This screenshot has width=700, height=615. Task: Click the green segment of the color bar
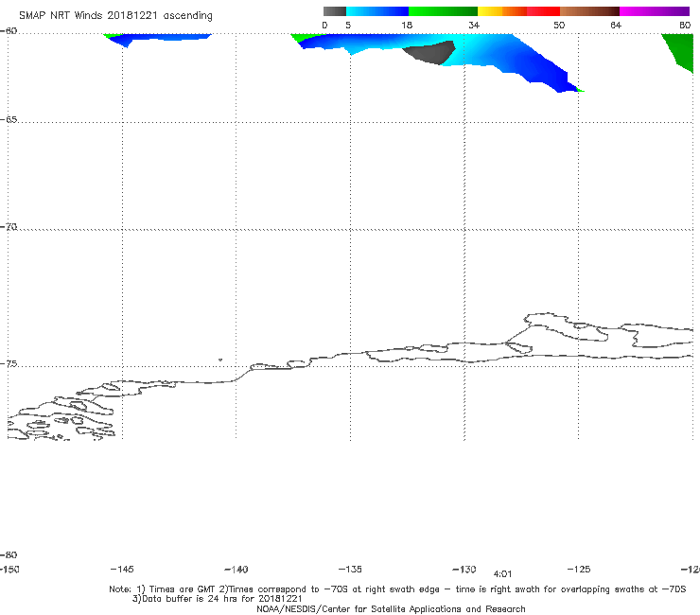(443, 11)
